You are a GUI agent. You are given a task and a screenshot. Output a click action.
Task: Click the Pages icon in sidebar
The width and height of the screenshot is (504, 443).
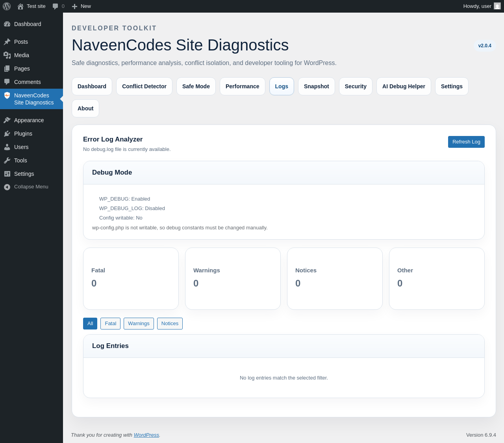point(7,69)
